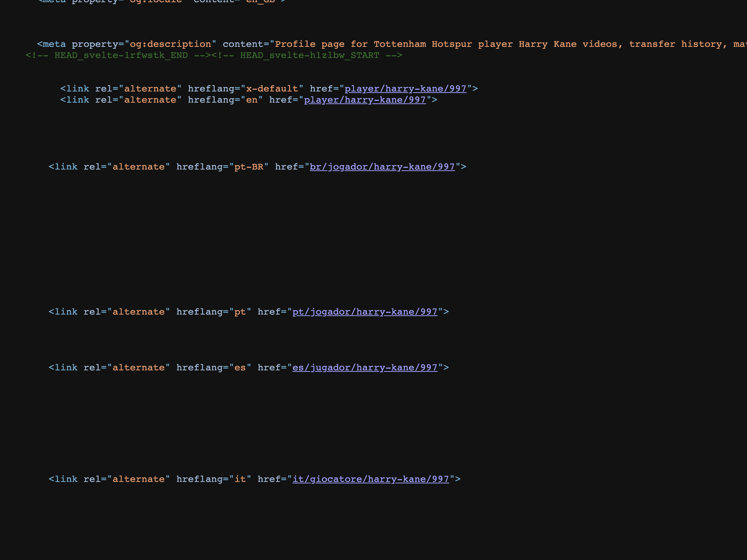Click the og:locale meta tag text

pos(156,1)
